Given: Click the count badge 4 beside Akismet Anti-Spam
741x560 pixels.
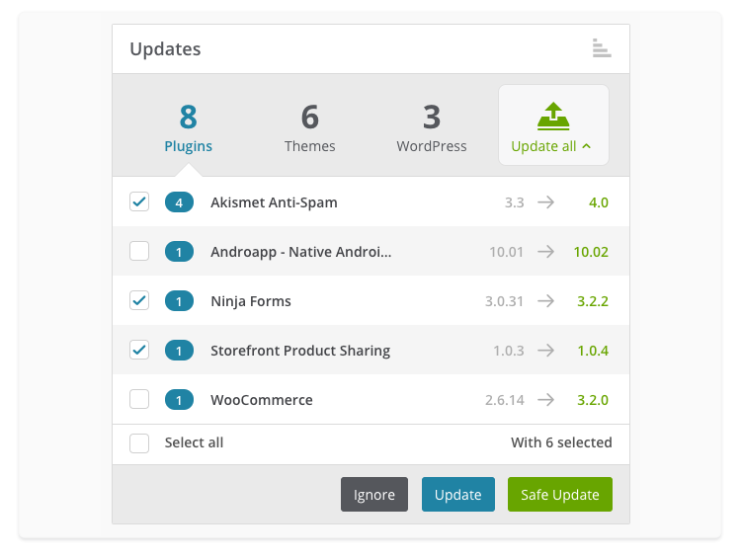Looking at the screenshot, I should tap(179, 202).
